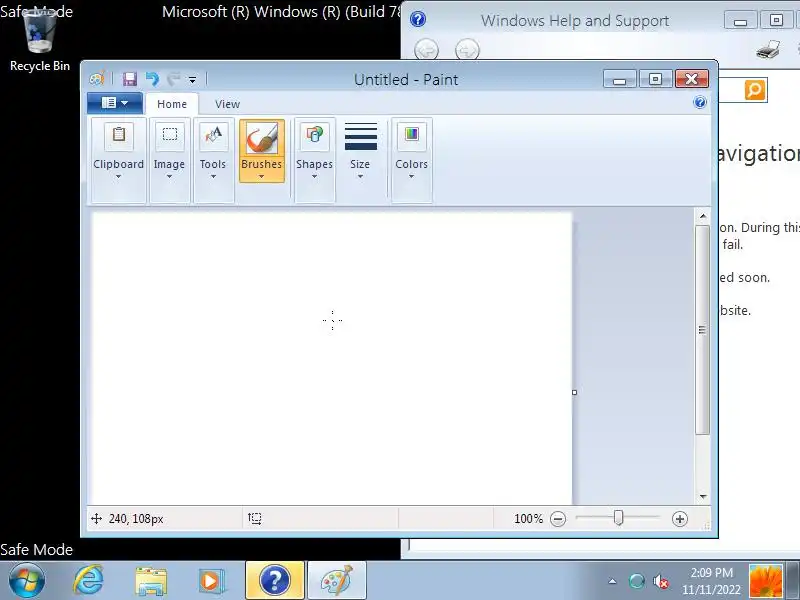Switch to the Home ribbon tab
Image resolution: width=800 pixels, height=600 pixels.
pos(172,104)
